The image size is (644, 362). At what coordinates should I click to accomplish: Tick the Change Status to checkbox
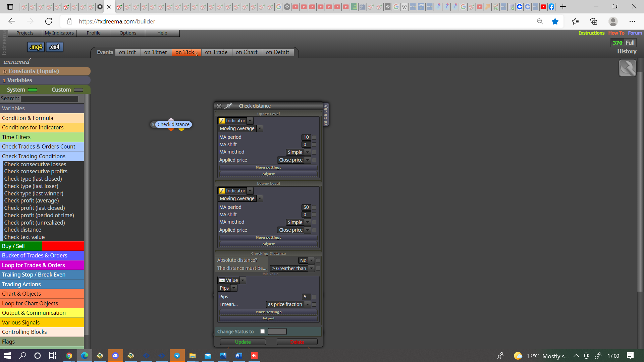point(263,331)
